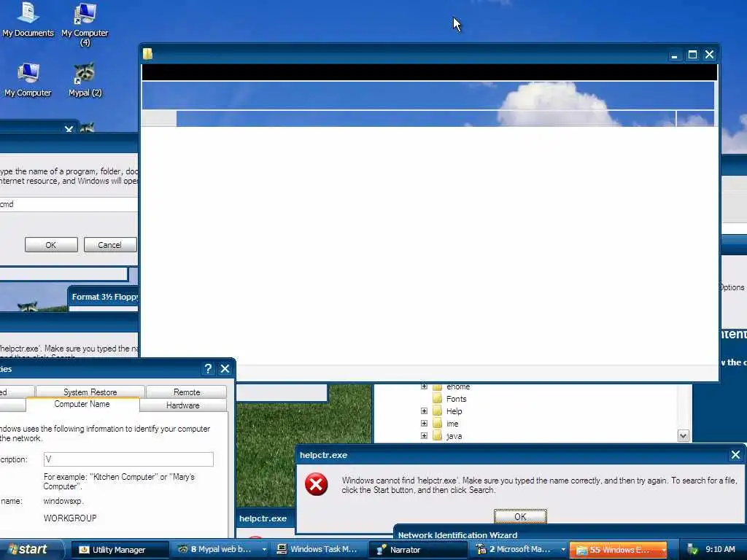Switch to Windows Task Manager in the taskbar
This screenshot has height=560, width=747.
[x=320, y=550]
